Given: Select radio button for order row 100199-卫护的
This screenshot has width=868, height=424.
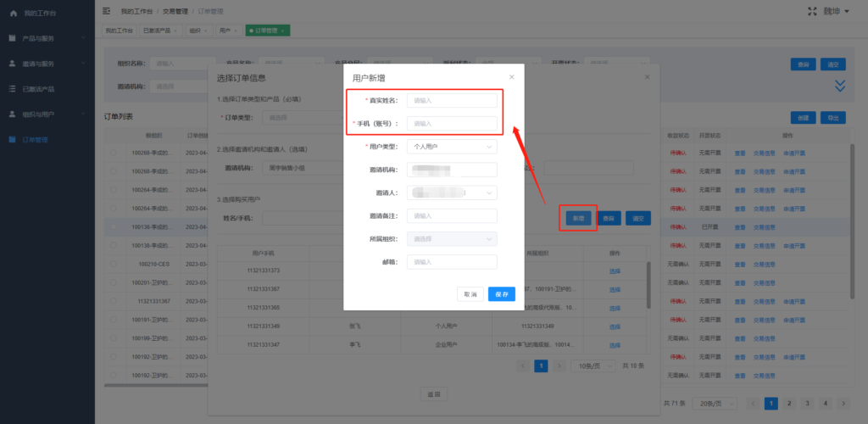Looking at the screenshot, I should click(114, 338).
